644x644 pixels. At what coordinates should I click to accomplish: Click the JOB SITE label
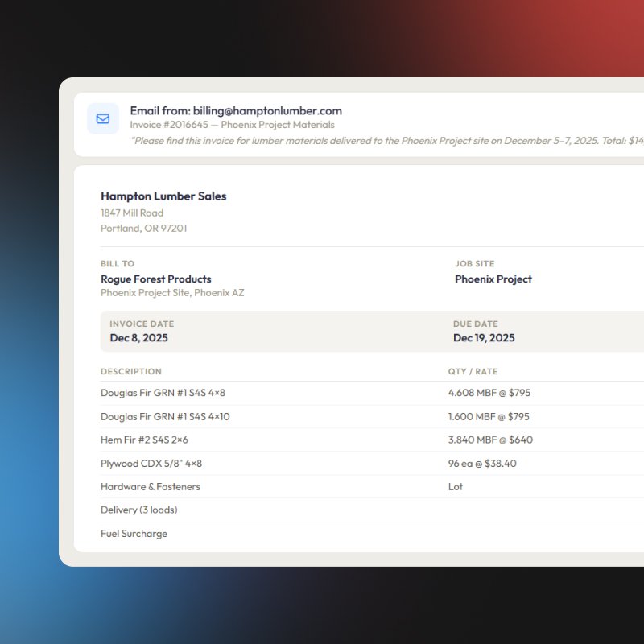click(474, 264)
